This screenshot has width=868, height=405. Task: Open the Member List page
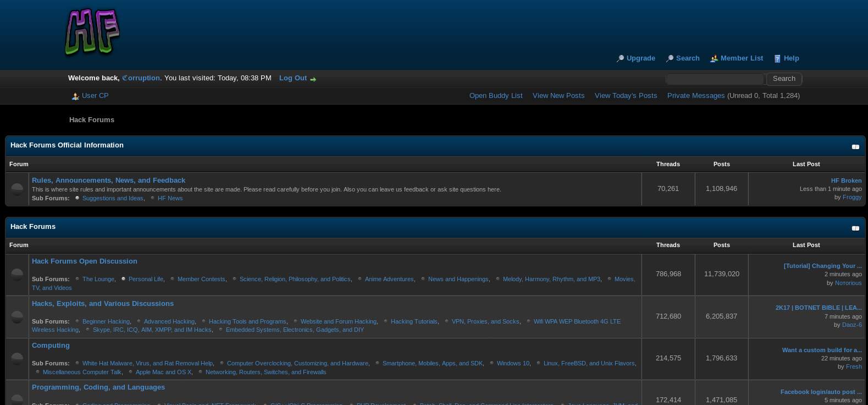click(x=742, y=58)
